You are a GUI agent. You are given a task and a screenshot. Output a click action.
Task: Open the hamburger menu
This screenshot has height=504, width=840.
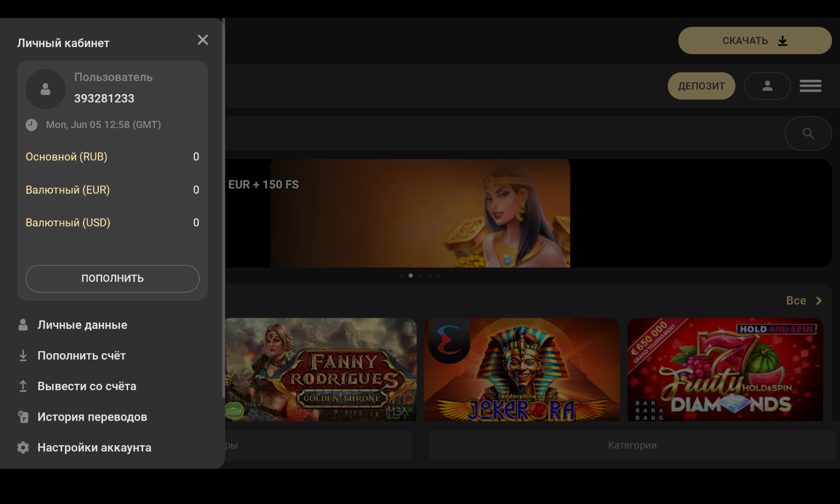[811, 86]
